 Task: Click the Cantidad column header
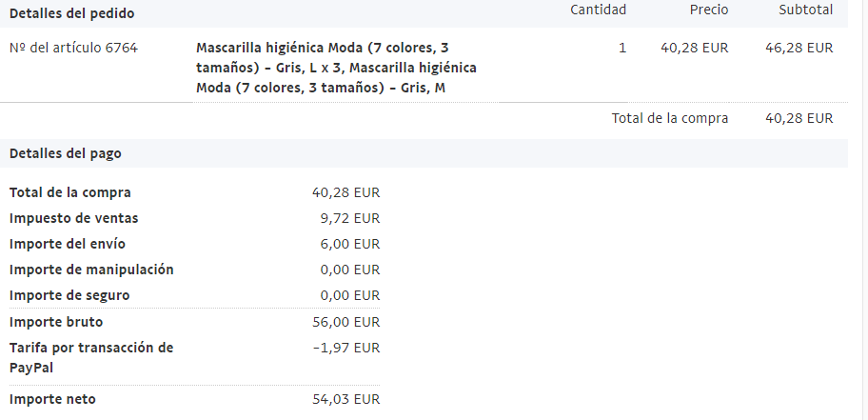point(599,10)
